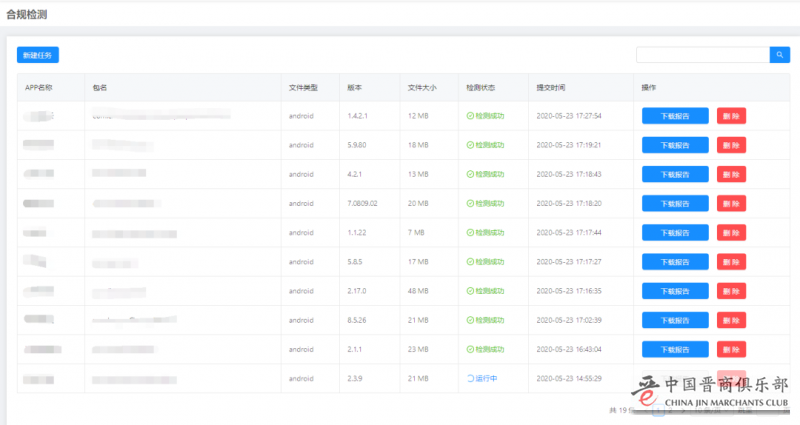
Task: Download report for version 2.1.1 row
Action: click(x=675, y=350)
